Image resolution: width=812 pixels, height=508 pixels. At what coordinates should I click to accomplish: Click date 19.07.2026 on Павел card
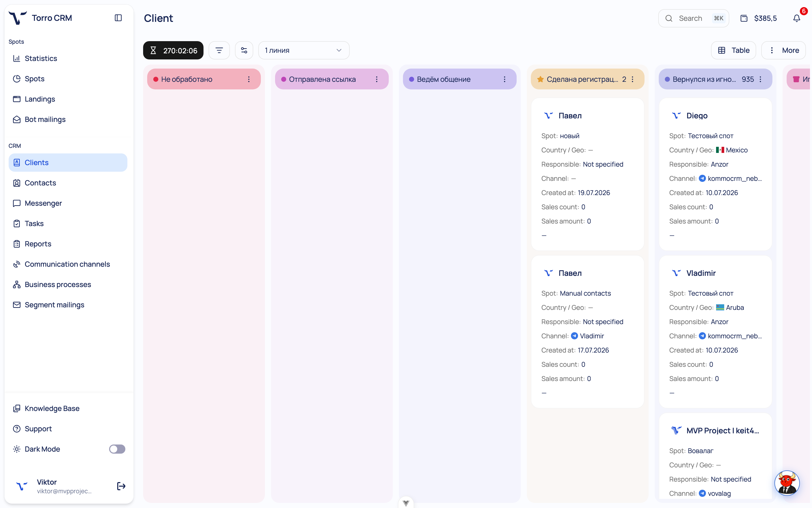tap(594, 193)
